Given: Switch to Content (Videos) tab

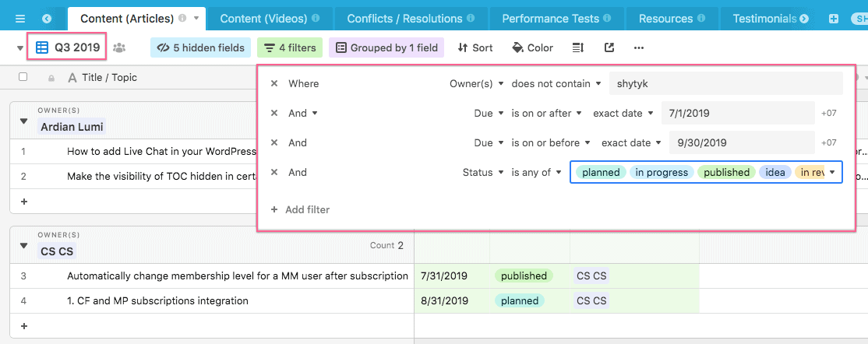Looking at the screenshot, I should pos(270,18).
